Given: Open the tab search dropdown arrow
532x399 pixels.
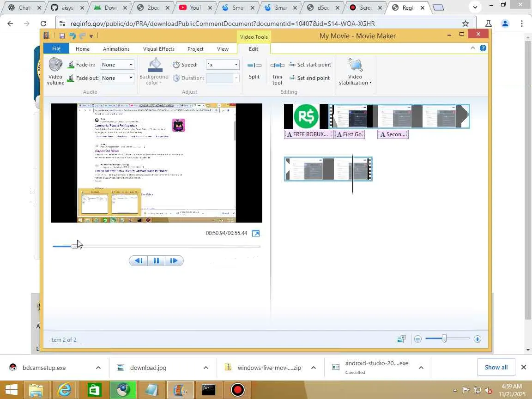Looking at the screenshot, I should point(475,7).
